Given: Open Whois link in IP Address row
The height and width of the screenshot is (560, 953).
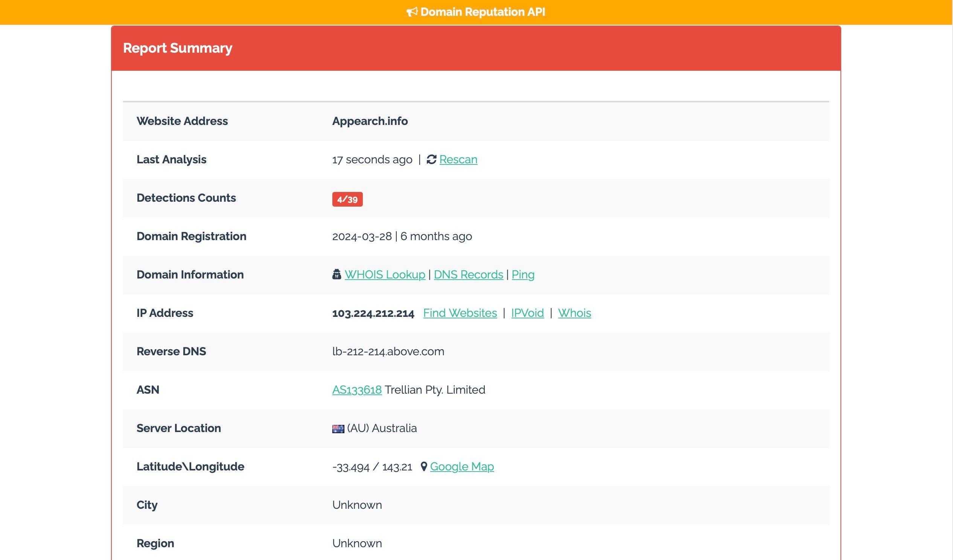Looking at the screenshot, I should tap(574, 313).
